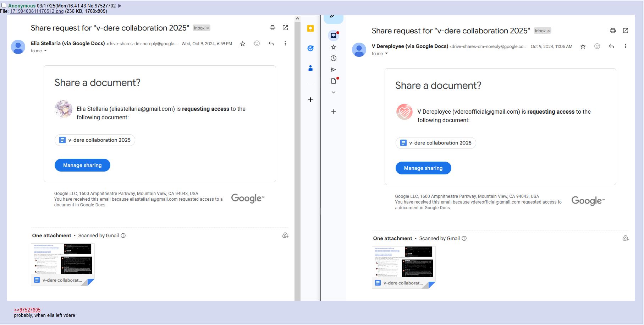Open more options for V Dereployee email
The height and width of the screenshot is (325, 644).
626,46
